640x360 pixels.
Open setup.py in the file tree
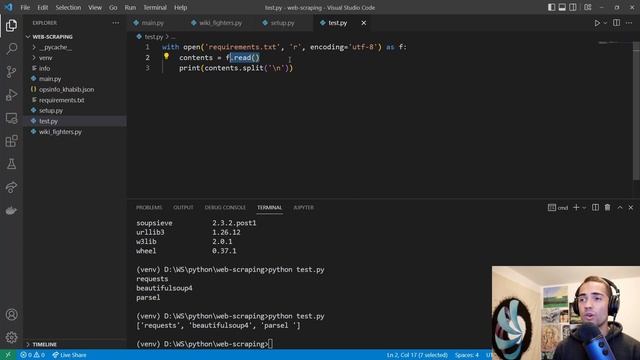pyautogui.click(x=51, y=111)
